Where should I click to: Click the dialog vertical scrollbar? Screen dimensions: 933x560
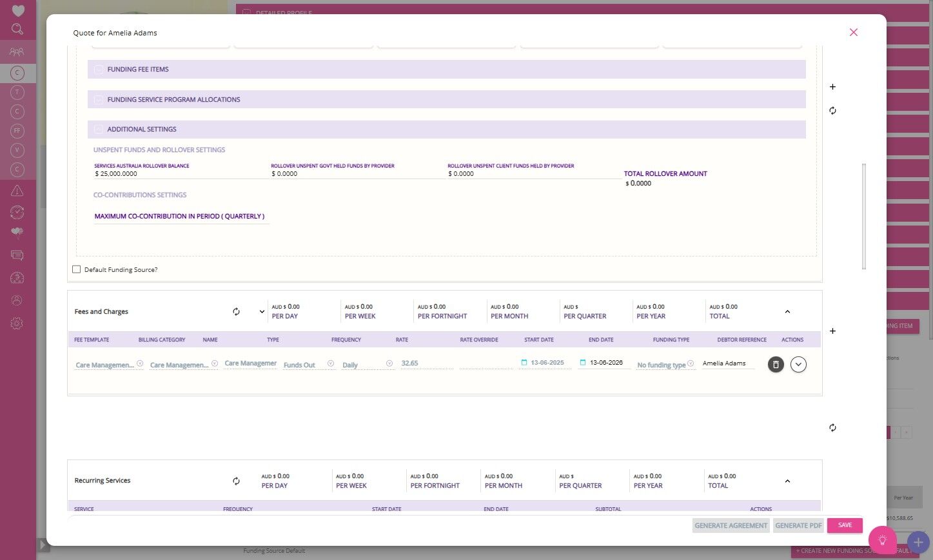[x=864, y=217]
